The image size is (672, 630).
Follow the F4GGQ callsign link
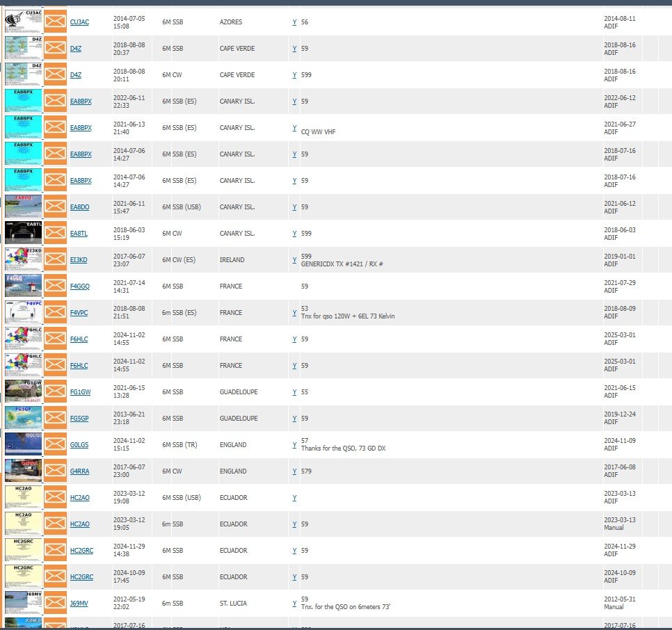(80, 286)
